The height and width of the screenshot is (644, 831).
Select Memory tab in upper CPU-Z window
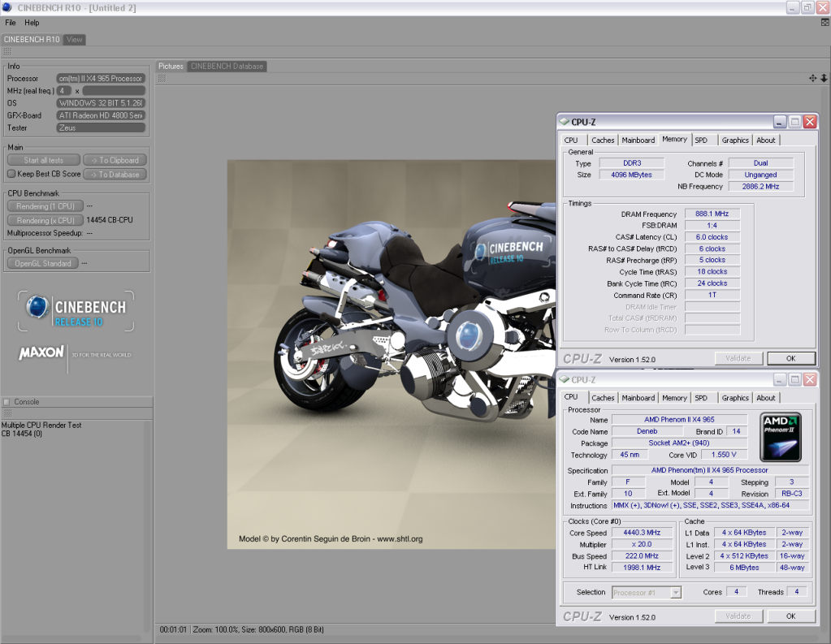[674, 139]
